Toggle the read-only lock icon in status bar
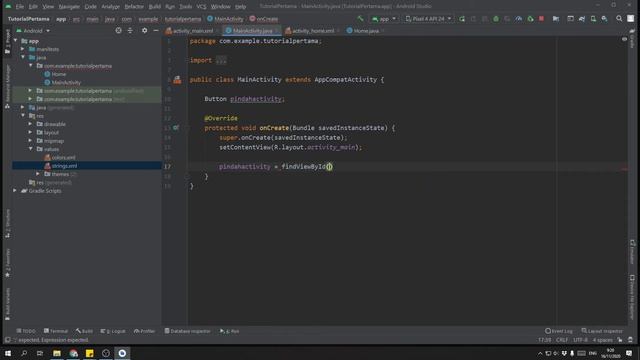Viewport: 640px width, 360px height. pos(620,340)
